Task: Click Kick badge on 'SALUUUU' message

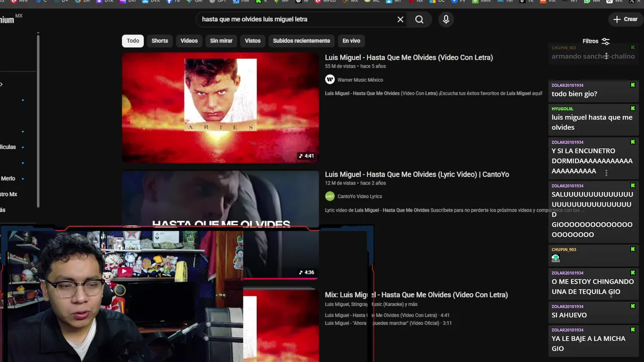Action: (x=632, y=186)
